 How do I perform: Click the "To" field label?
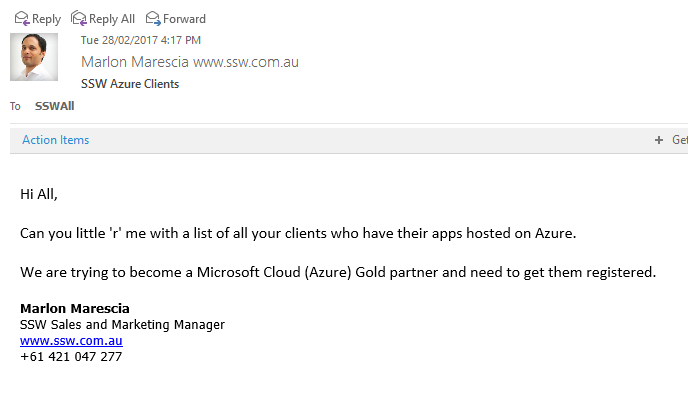pos(15,106)
